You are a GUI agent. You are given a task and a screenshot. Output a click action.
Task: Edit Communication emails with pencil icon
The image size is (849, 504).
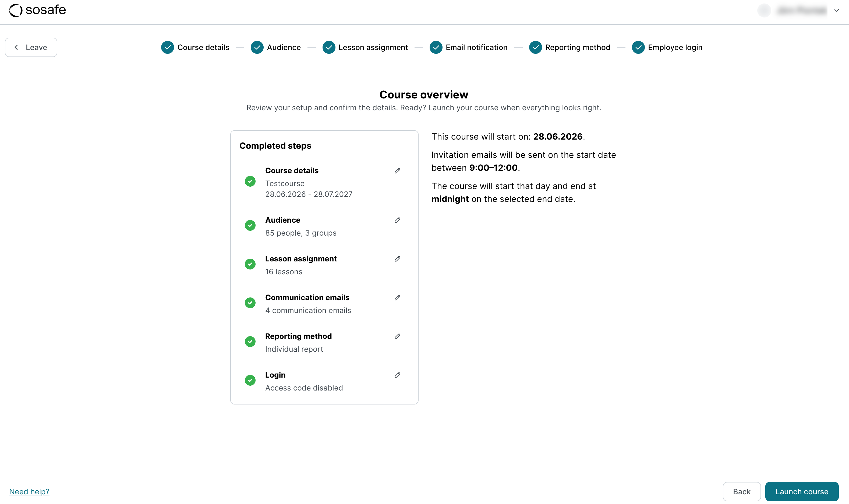click(x=397, y=297)
